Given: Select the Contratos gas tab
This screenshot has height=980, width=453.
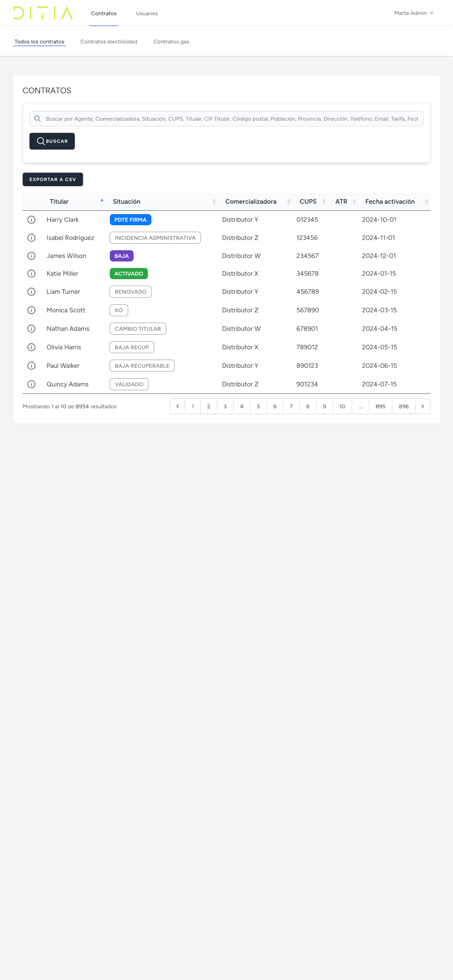Looking at the screenshot, I should (x=171, y=41).
